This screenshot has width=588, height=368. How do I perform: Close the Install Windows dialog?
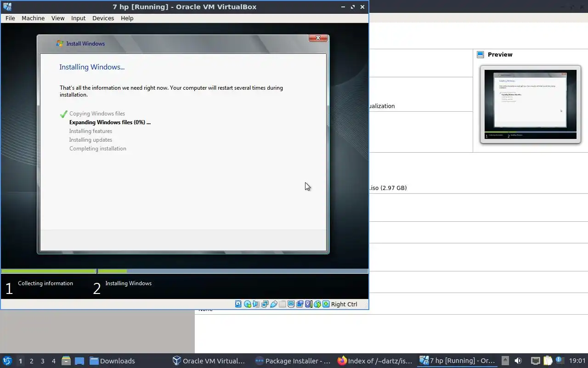pyautogui.click(x=318, y=38)
